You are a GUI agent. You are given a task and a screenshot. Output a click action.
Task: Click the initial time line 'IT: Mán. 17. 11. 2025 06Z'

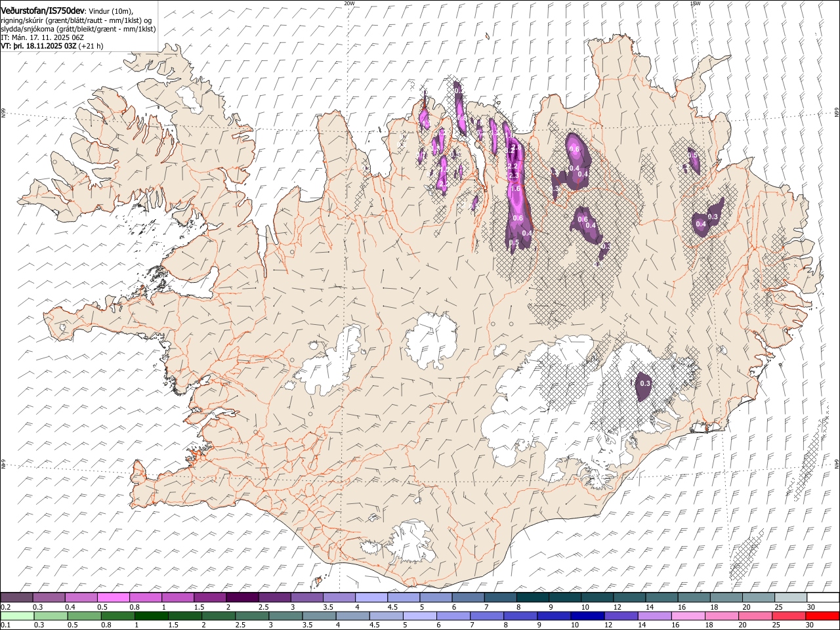pos(42,37)
